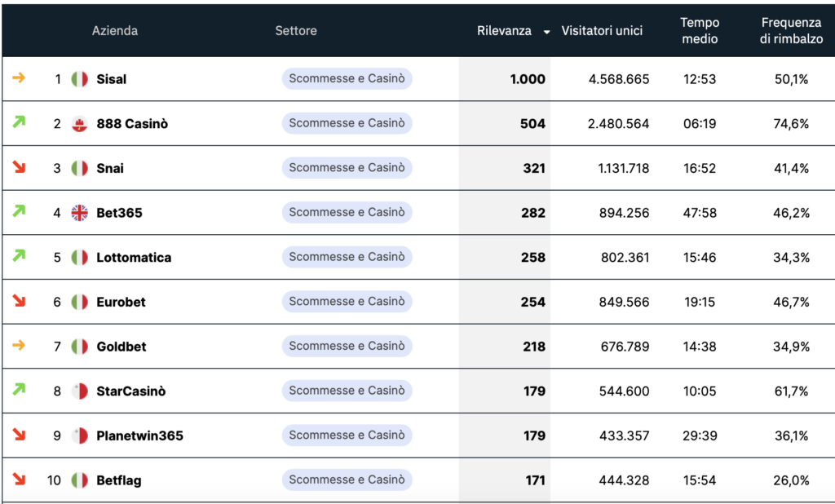The width and height of the screenshot is (835, 504).
Task: Click the Malta flag next to StarCasinò
Action: click(79, 391)
